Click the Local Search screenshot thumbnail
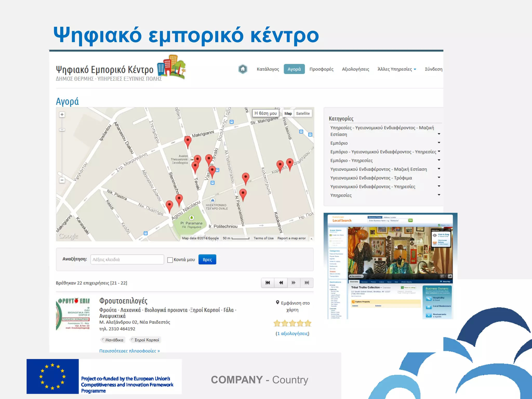This screenshot has width=532, height=399. [390, 266]
